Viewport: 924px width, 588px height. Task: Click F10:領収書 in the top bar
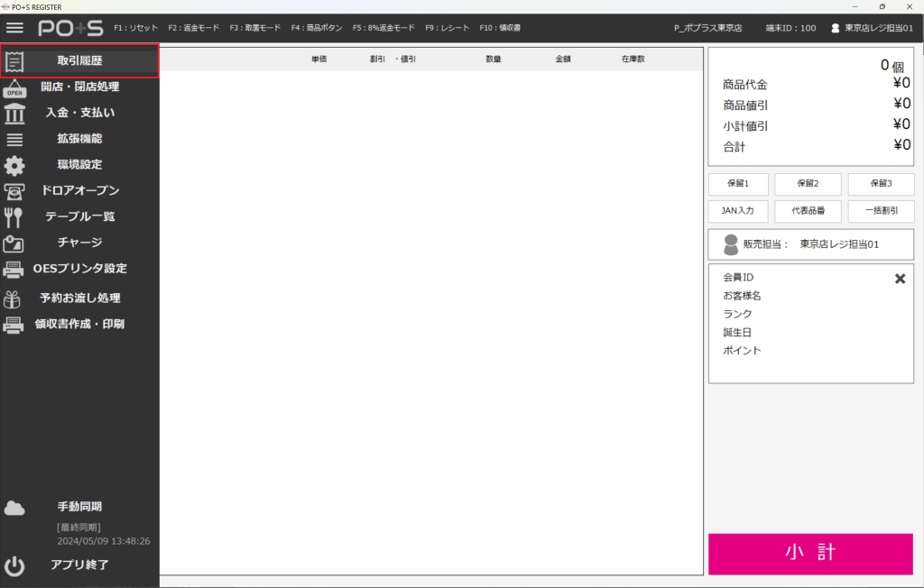click(500, 28)
